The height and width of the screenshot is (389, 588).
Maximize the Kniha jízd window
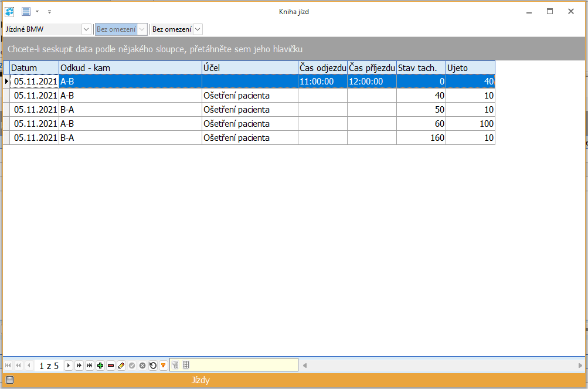[550, 12]
